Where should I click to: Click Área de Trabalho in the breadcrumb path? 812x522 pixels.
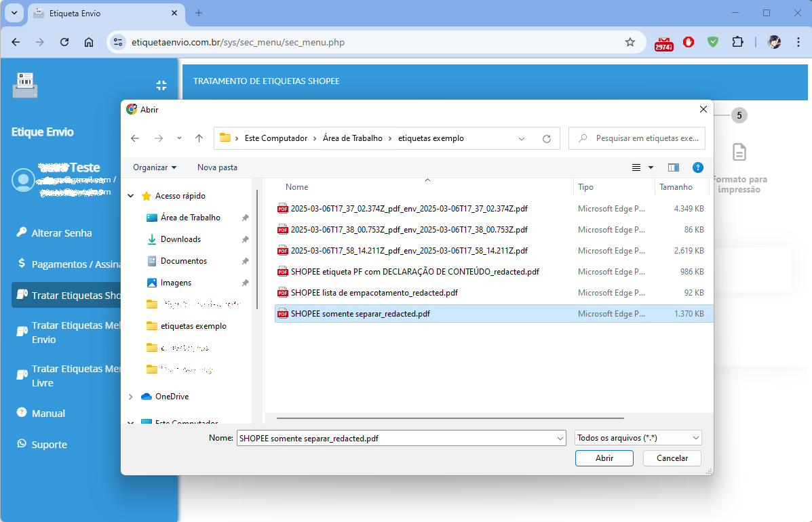(x=353, y=138)
